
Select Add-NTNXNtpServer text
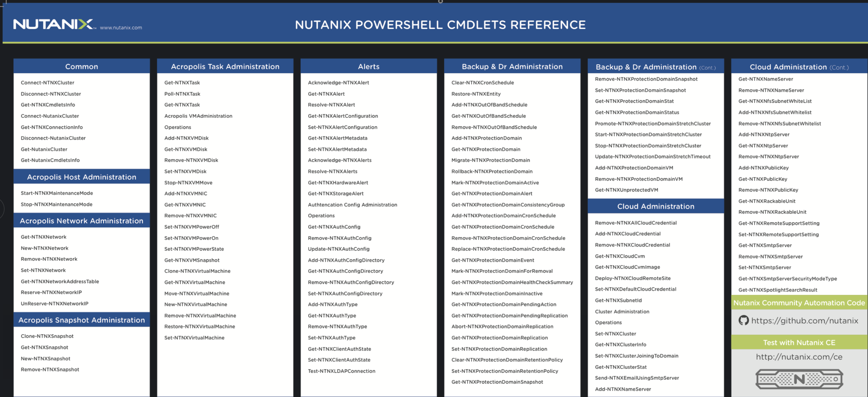[x=764, y=135]
